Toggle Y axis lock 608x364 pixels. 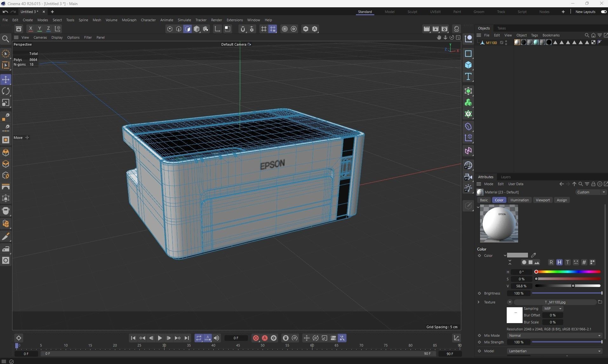tap(39, 29)
